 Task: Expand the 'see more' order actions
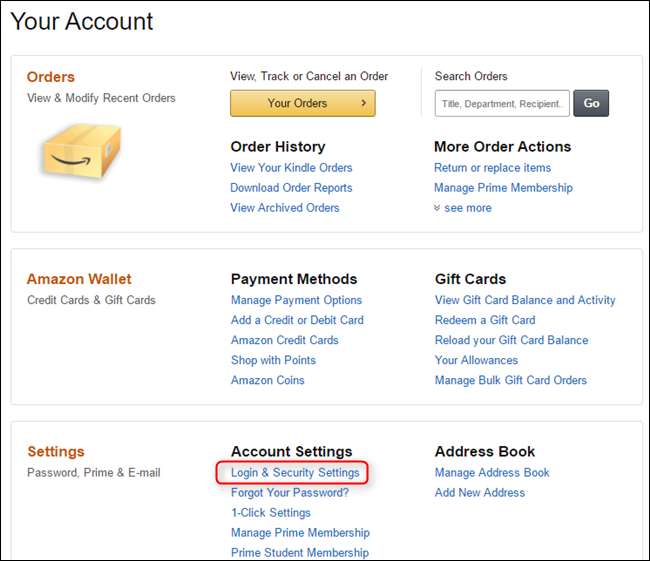pos(463,208)
